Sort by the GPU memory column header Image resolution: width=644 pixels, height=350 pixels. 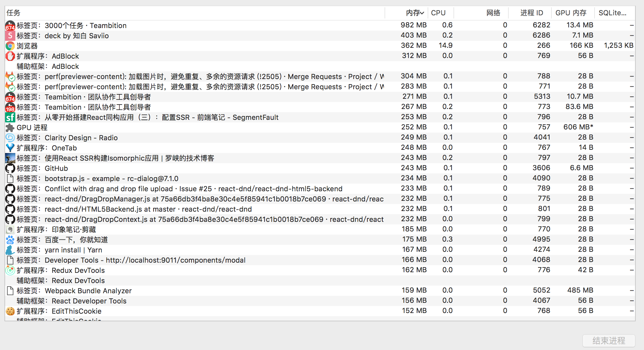pos(571,13)
